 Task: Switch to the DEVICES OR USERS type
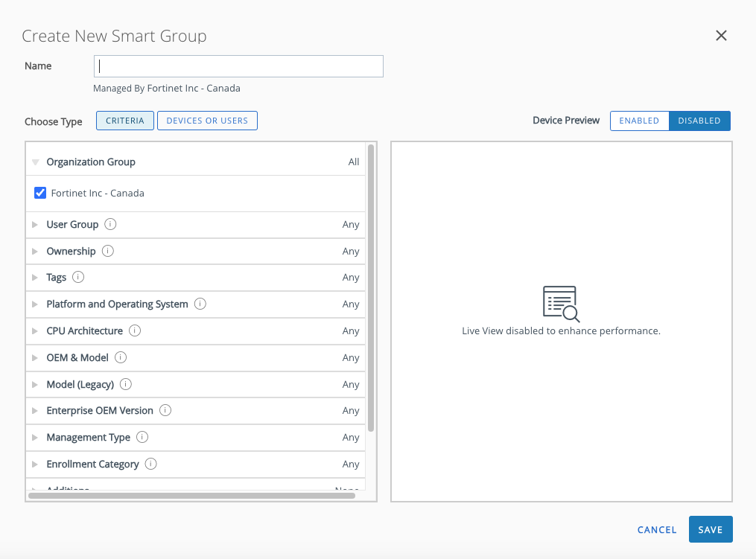(207, 120)
